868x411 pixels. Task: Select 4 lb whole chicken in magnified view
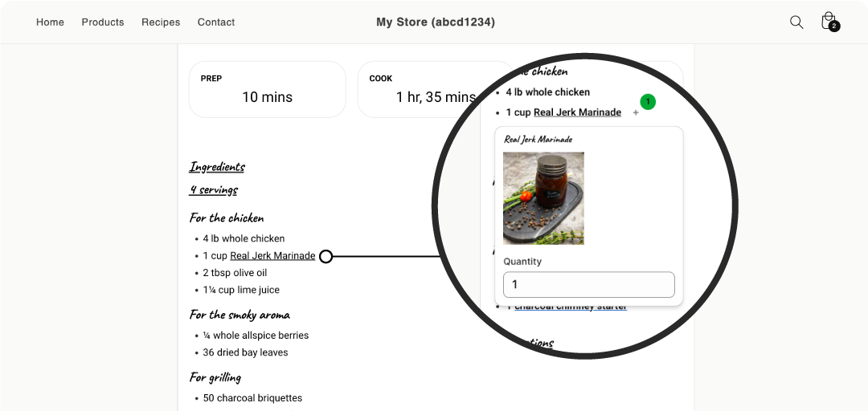point(547,92)
